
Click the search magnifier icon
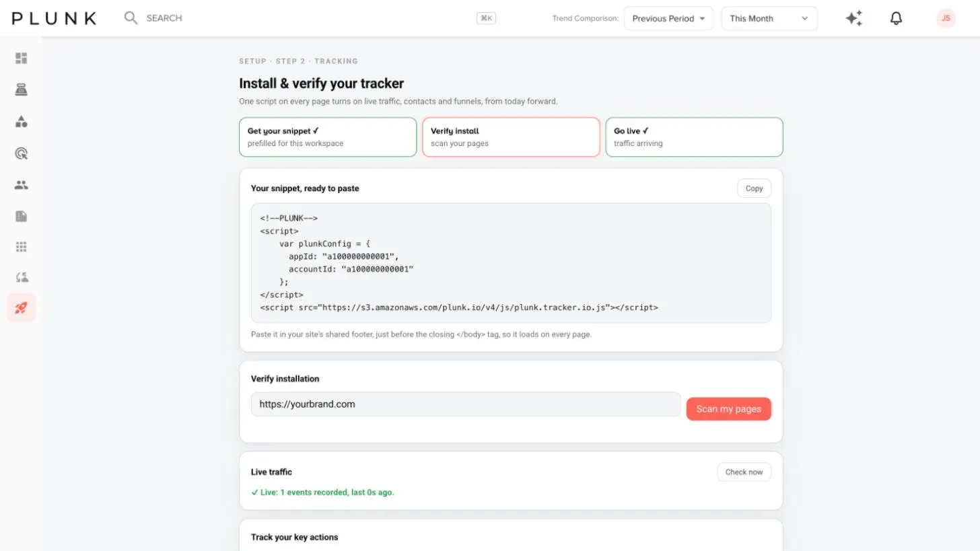(131, 18)
